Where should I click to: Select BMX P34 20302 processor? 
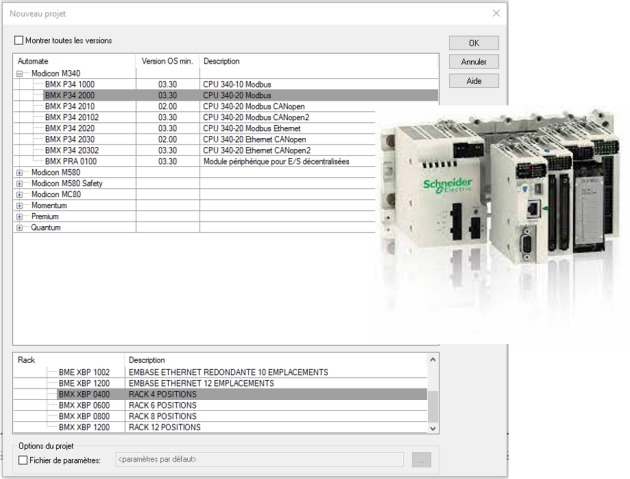pos(72,150)
